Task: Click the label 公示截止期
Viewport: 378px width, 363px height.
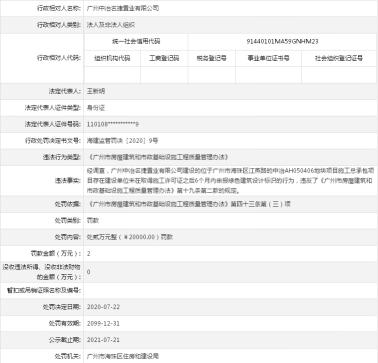Action: coord(65,340)
